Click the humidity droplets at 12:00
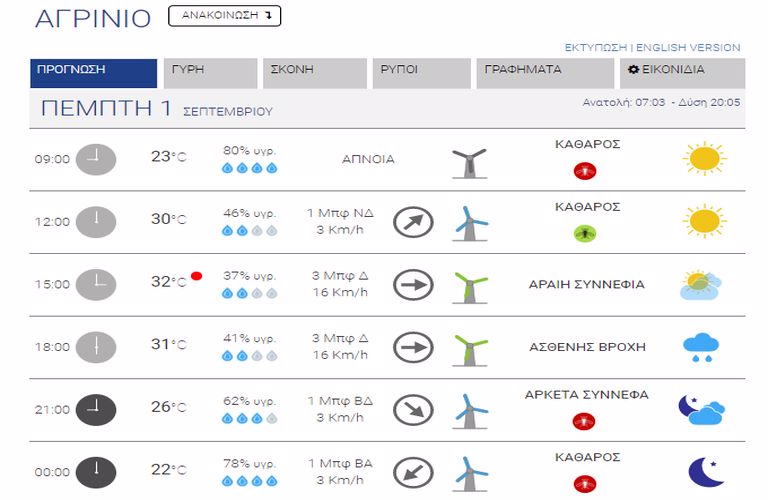 point(249,231)
